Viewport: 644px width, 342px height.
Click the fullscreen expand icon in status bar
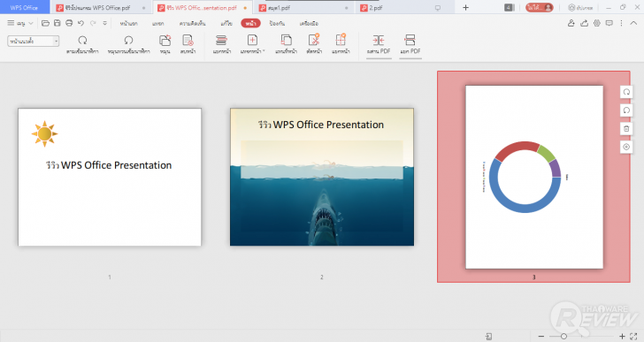coord(633,337)
